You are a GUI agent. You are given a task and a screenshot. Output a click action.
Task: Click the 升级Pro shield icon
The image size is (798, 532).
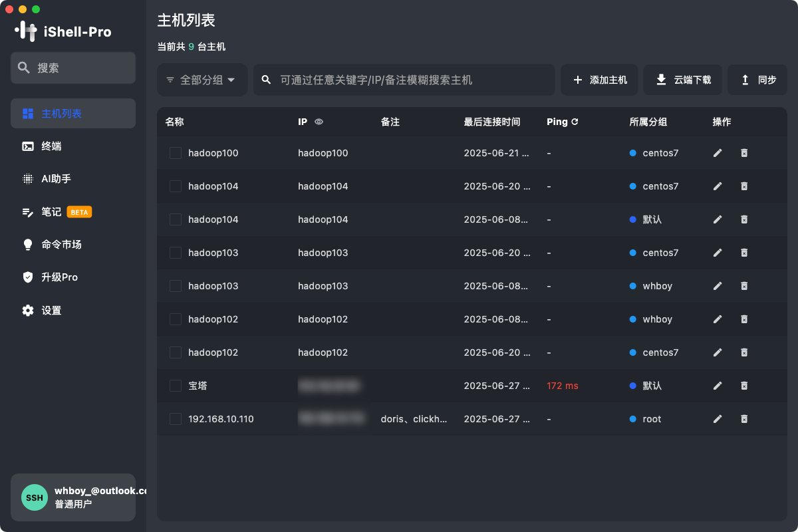[x=28, y=277]
